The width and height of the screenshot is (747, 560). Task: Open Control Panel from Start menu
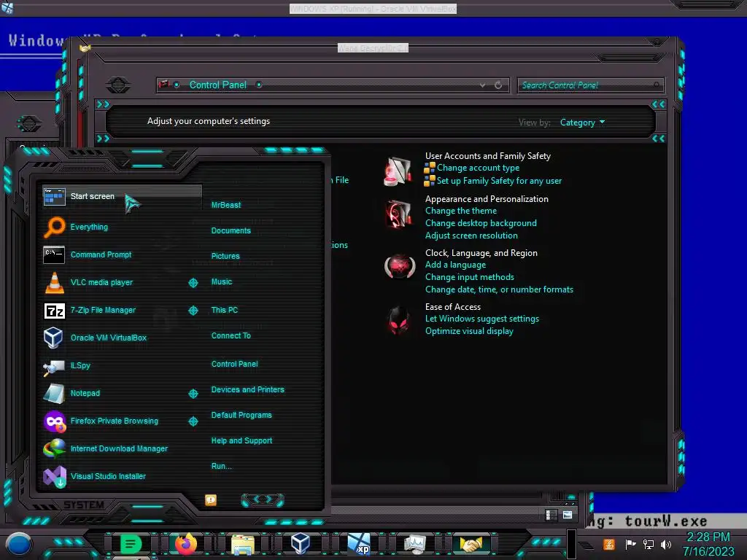pos(234,365)
